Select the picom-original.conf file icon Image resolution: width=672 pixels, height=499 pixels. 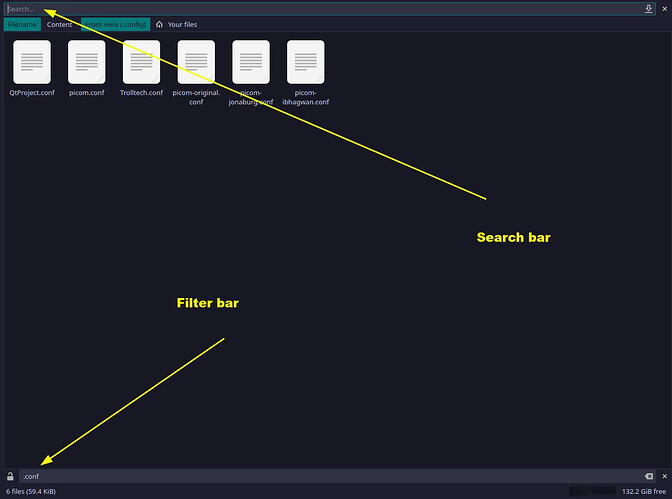(x=196, y=61)
